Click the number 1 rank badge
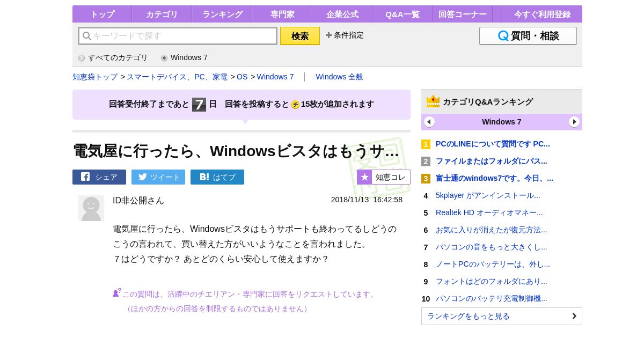 426,144
